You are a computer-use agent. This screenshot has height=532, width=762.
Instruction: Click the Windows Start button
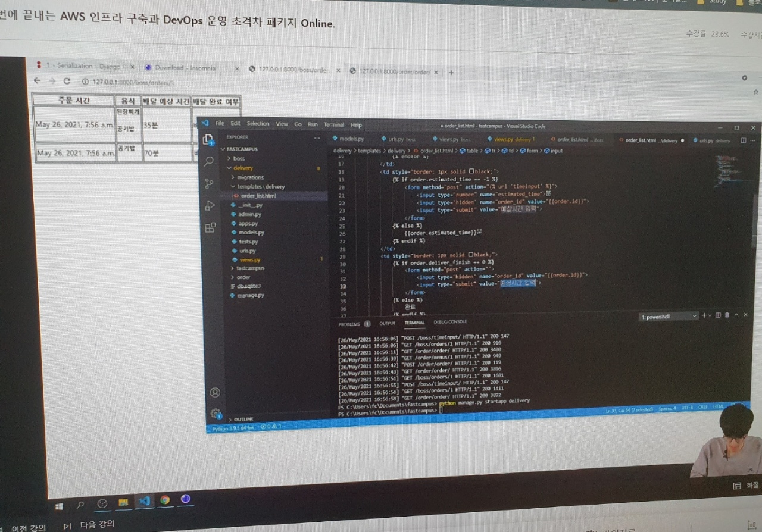tap(59, 506)
